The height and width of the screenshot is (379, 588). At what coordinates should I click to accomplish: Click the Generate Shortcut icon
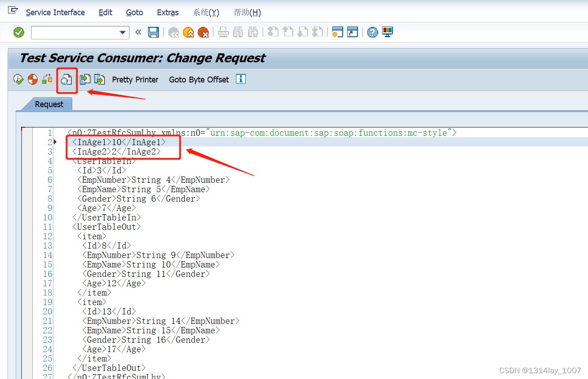pyautogui.click(x=353, y=32)
